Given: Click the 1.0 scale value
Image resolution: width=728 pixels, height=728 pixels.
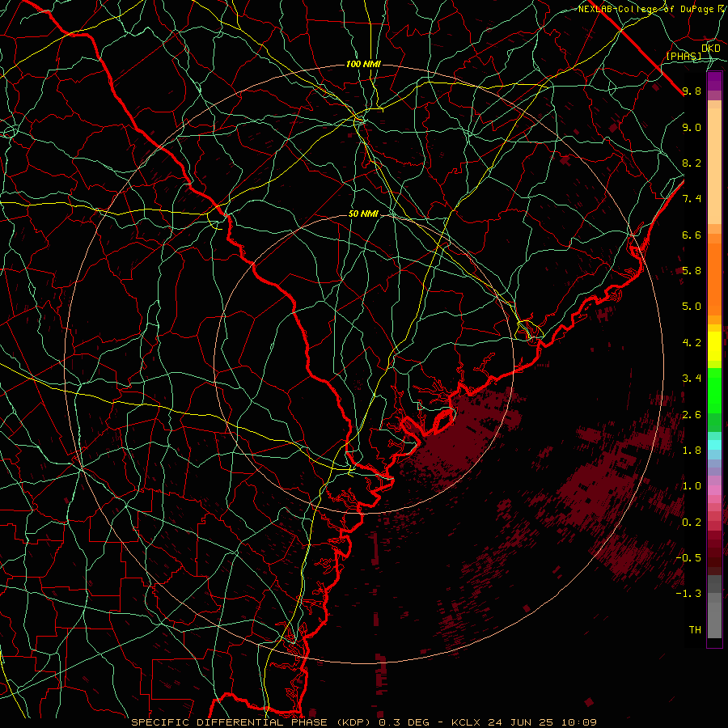Looking at the screenshot, I should [x=692, y=486].
